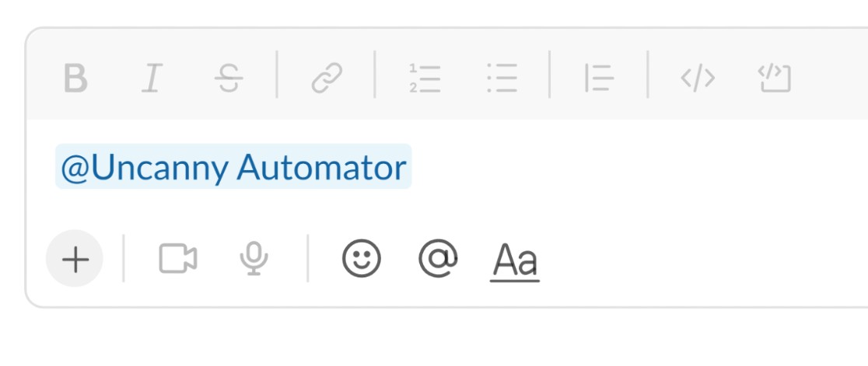This screenshot has width=868, height=366.
Task: Apply blockquote formatting
Action: click(x=600, y=78)
